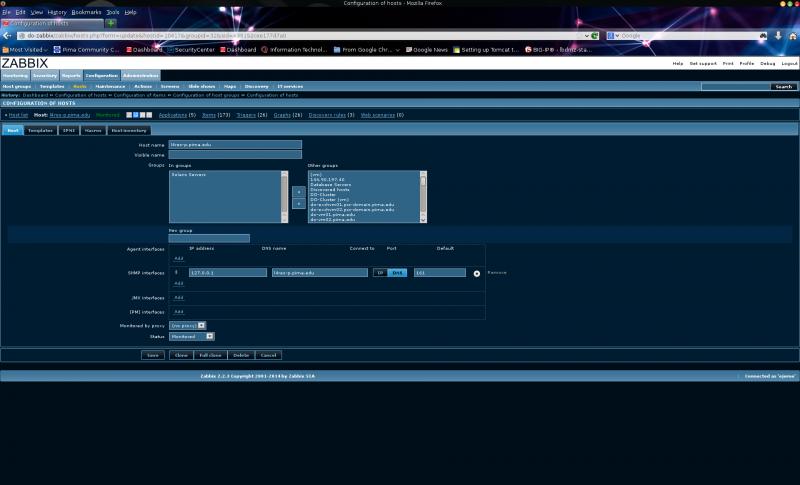Click into the New group field
Viewport: 800px width, 485px height.
(209, 238)
